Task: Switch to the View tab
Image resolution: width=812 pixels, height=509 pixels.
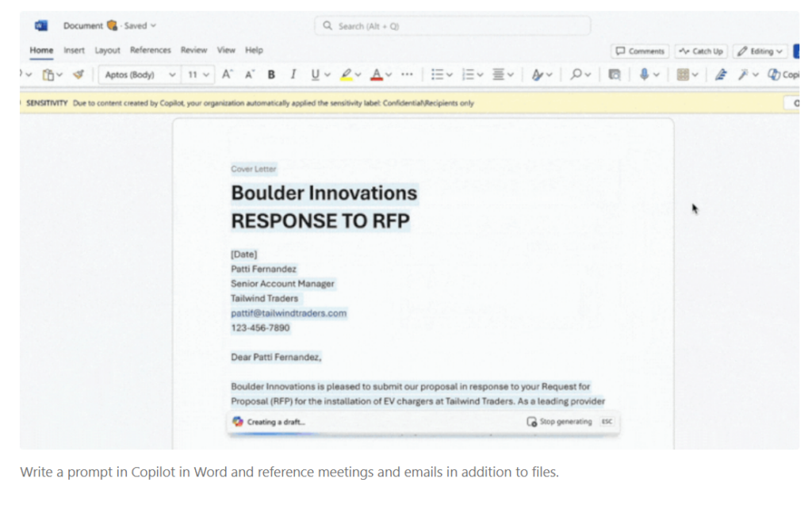Action: pyautogui.click(x=226, y=50)
